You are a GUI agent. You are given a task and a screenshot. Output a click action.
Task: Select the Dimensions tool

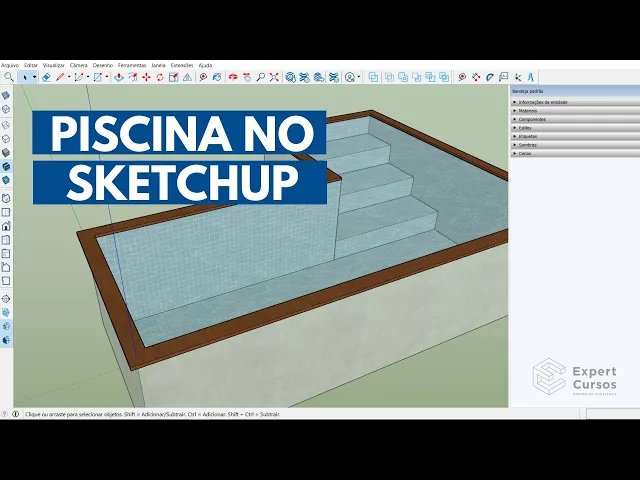(476, 77)
